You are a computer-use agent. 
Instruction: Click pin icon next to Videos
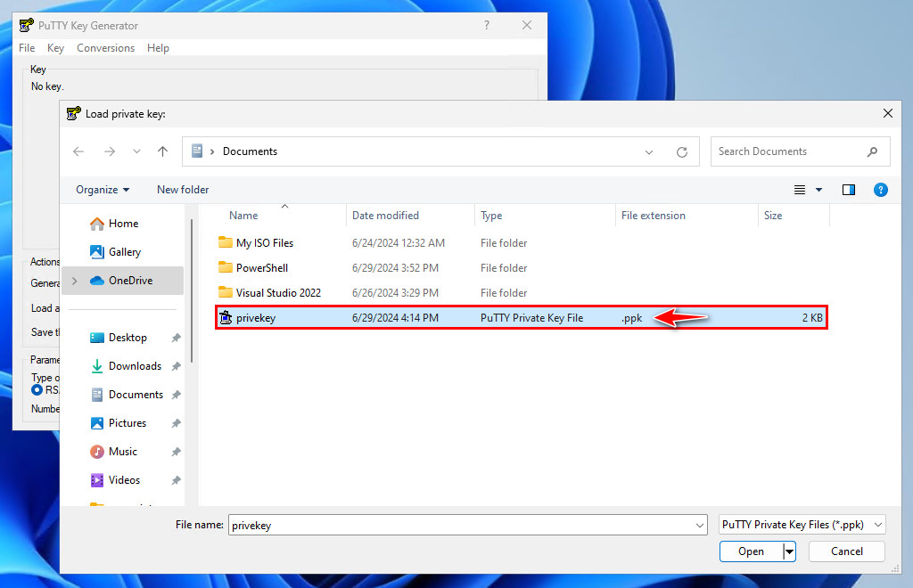[176, 480]
